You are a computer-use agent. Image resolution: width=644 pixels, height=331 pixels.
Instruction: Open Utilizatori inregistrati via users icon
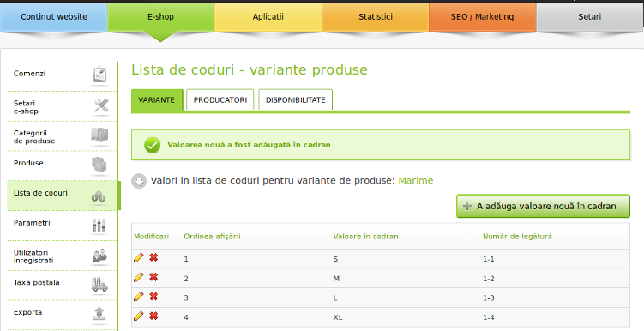(x=99, y=256)
